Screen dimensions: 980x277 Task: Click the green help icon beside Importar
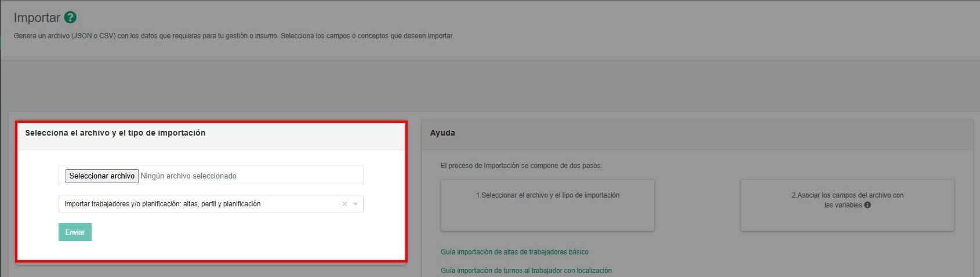(x=70, y=17)
